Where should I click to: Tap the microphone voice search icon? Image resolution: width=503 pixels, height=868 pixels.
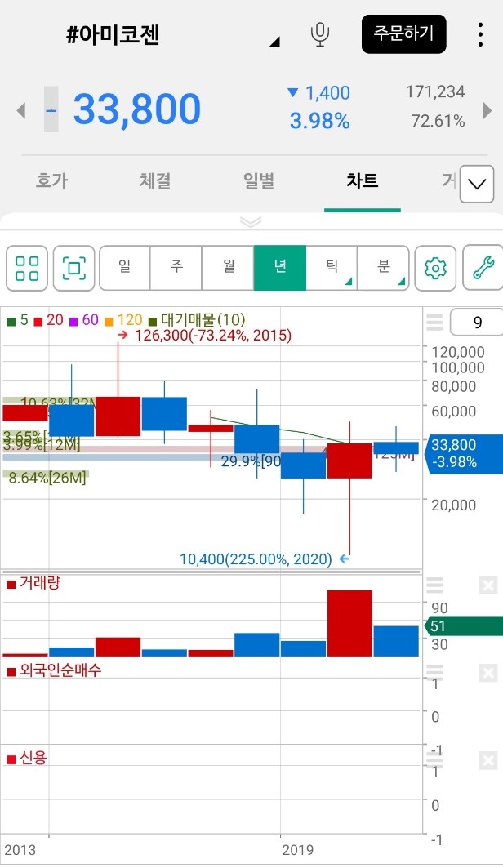[x=320, y=34]
